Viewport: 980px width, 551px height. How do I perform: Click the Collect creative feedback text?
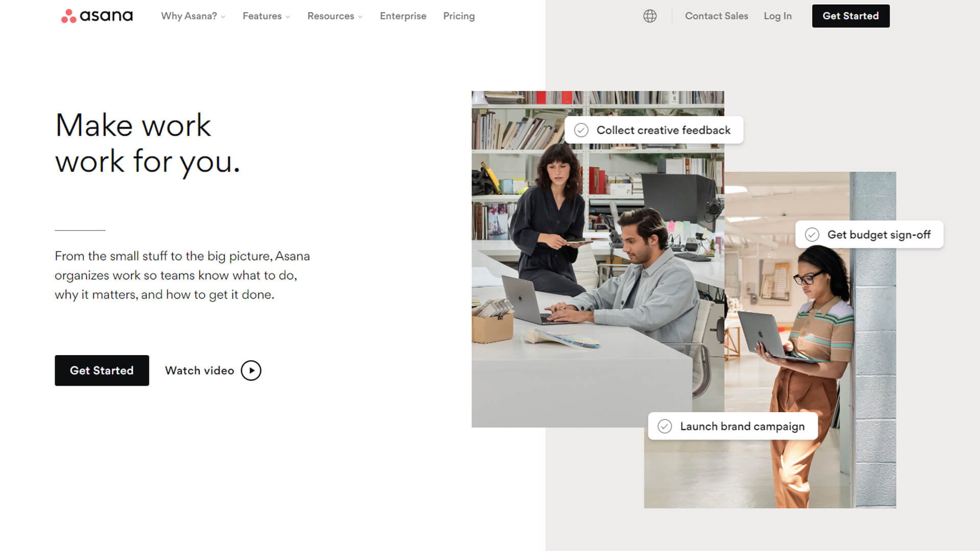tap(664, 130)
